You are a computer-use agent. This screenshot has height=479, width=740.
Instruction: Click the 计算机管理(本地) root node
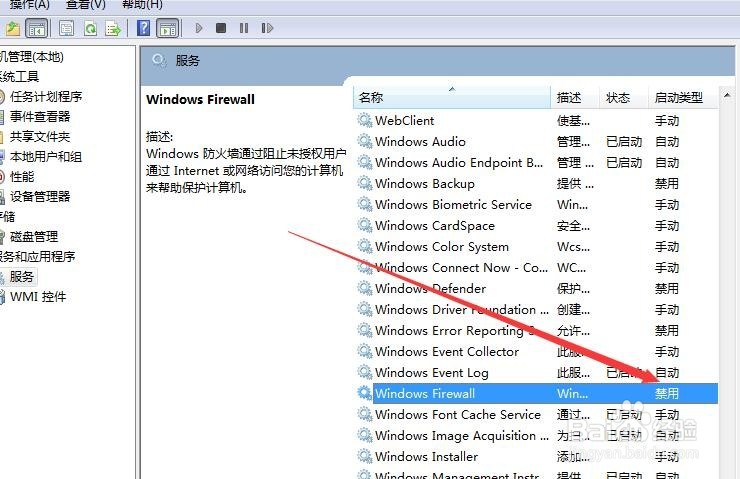(32, 57)
